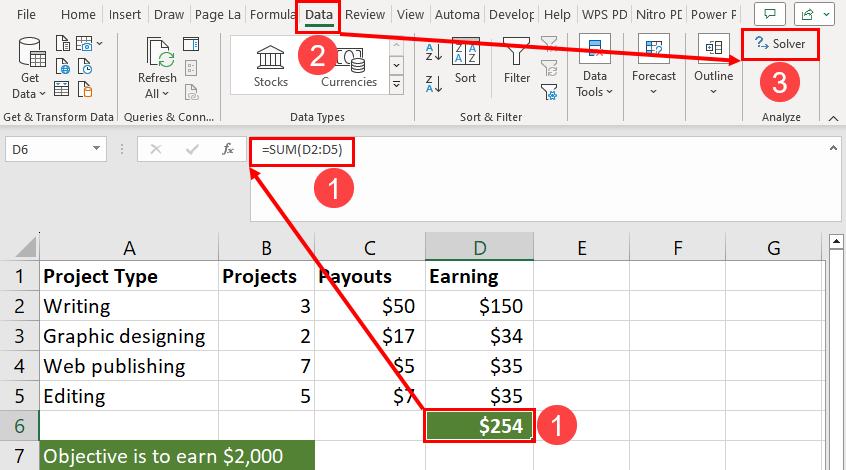846x470 pixels.
Task: Click the Clear filter icon
Action: pyautogui.click(x=549, y=44)
